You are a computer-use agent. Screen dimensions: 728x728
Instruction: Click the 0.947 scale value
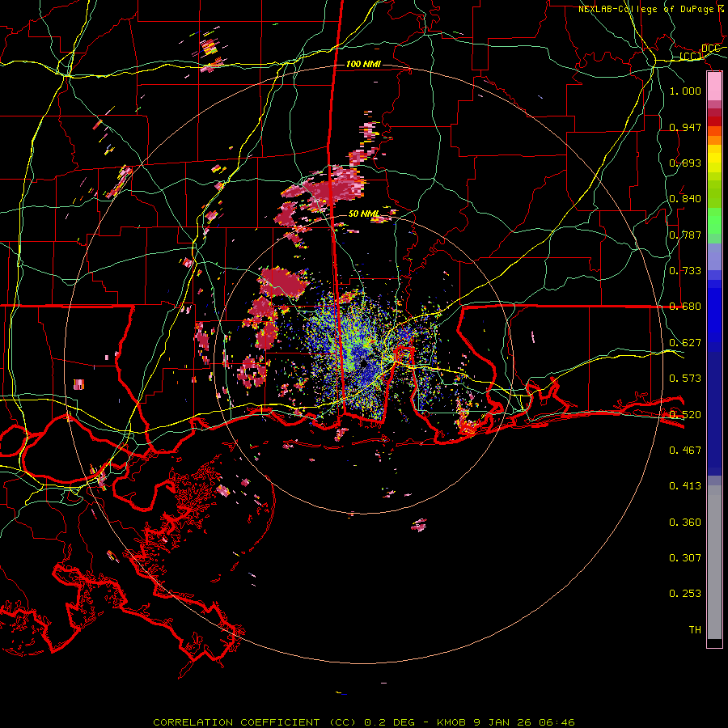(x=685, y=127)
